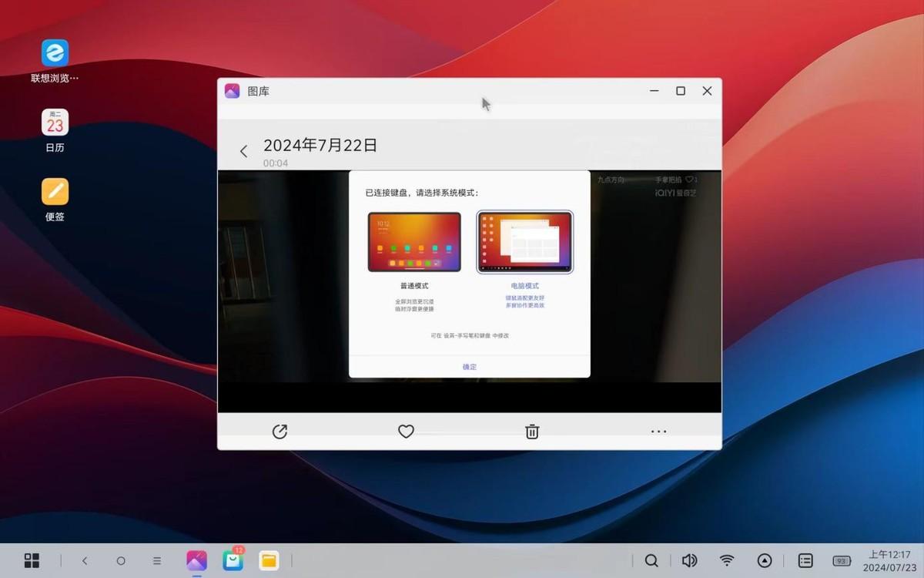The height and width of the screenshot is (578, 924).
Task: Select 电脑模式 PC mode thumbnail
Action: [x=524, y=242]
